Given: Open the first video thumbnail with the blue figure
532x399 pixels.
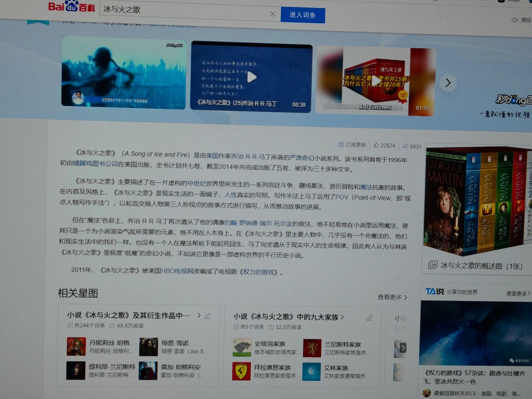Looking at the screenshot, I should tap(124, 72).
